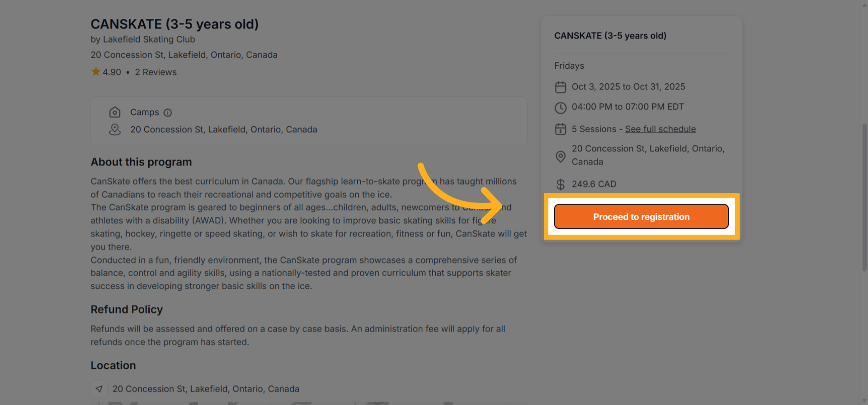Click the Camps category icon
Viewport: 868px width, 405px height.
[x=115, y=112]
